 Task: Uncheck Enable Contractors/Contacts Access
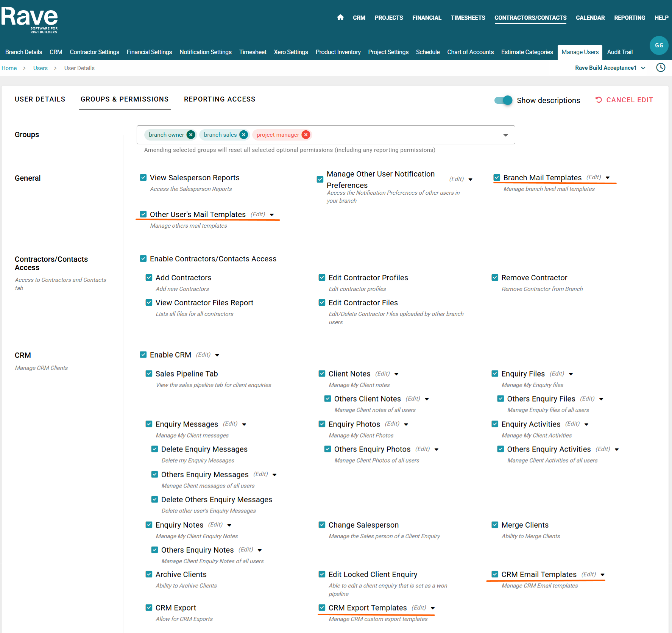[x=143, y=259]
